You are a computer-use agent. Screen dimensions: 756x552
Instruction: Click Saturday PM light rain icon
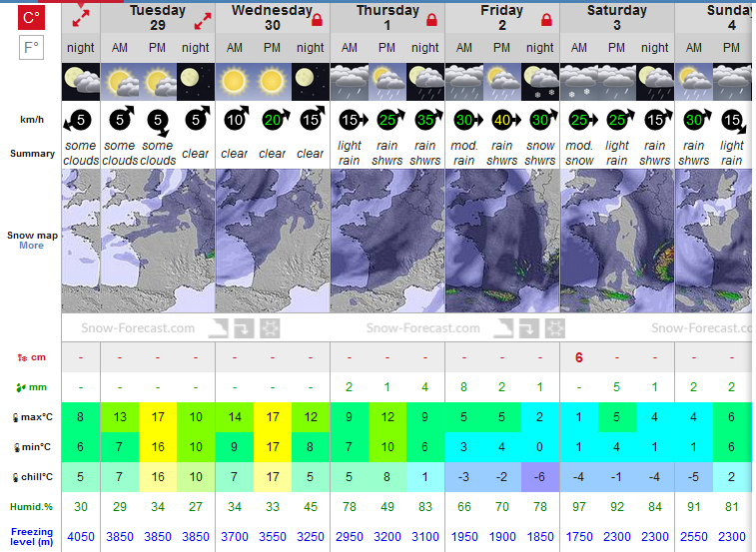click(616, 82)
